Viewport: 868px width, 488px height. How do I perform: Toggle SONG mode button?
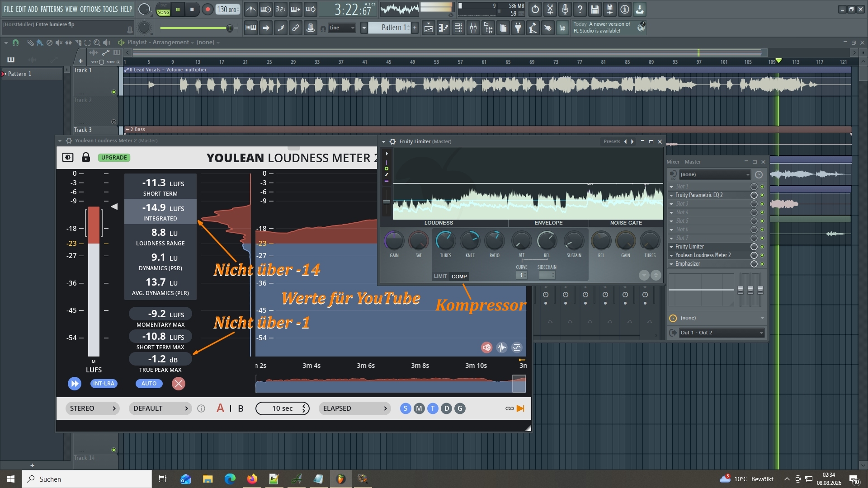click(164, 13)
